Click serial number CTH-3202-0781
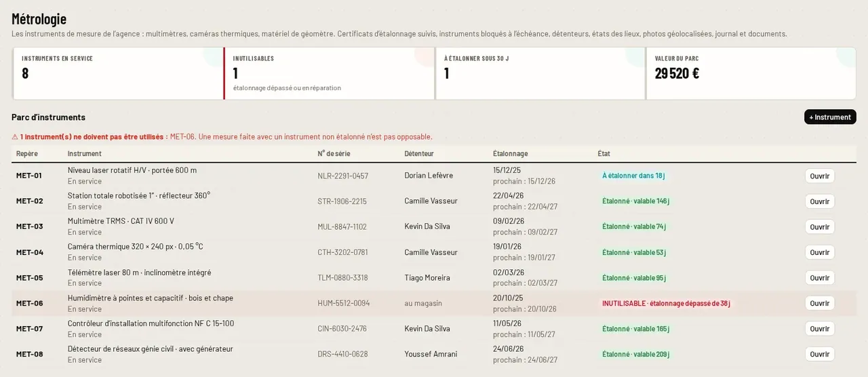The height and width of the screenshot is (377, 868). 342,252
